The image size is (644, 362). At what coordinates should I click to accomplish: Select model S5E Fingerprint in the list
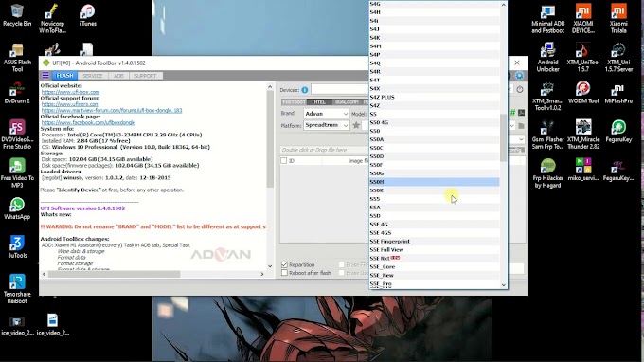pyautogui.click(x=434, y=242)
